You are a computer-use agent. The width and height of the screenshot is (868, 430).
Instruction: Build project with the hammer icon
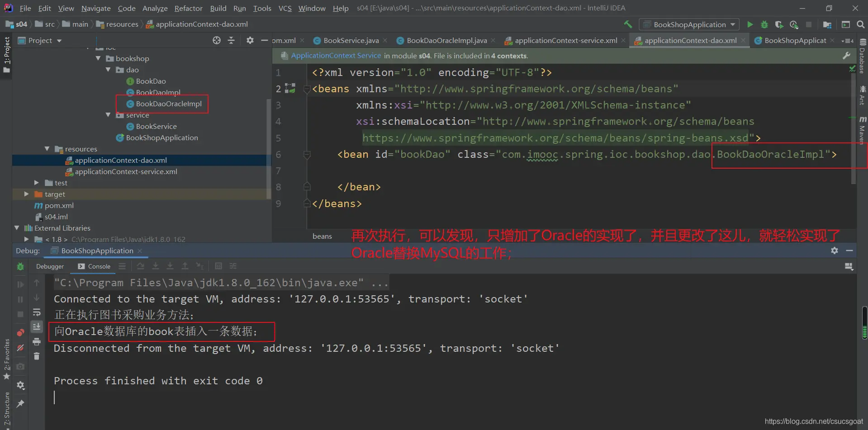coord(628,24)
